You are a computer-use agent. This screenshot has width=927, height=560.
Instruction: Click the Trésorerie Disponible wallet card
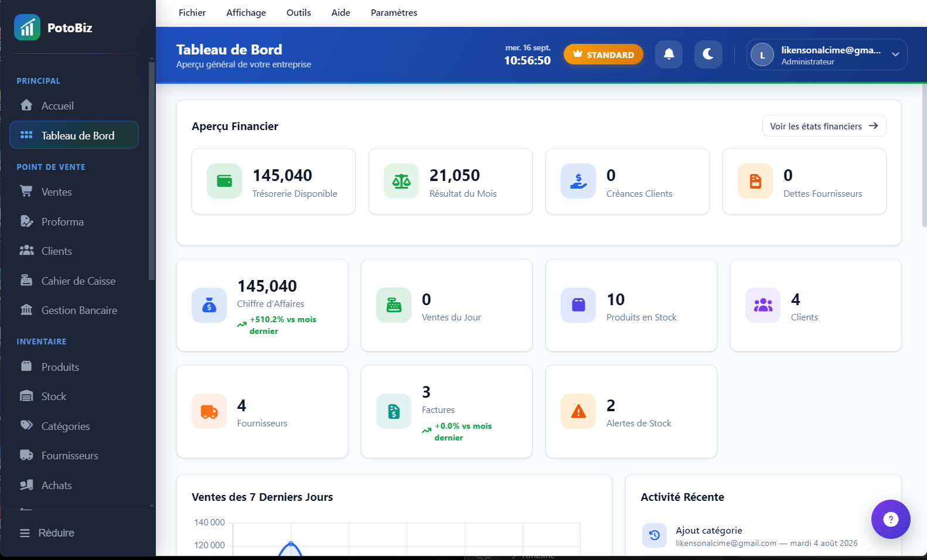274,182
